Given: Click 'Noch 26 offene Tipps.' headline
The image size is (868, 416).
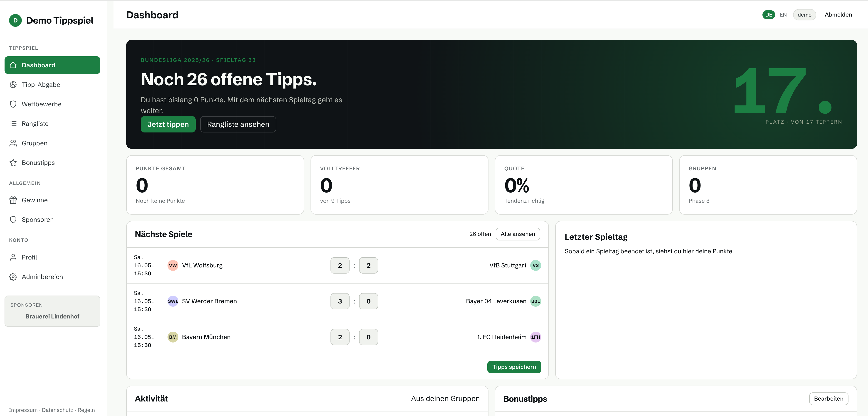Looking at the screenshot, I should 228,79.
